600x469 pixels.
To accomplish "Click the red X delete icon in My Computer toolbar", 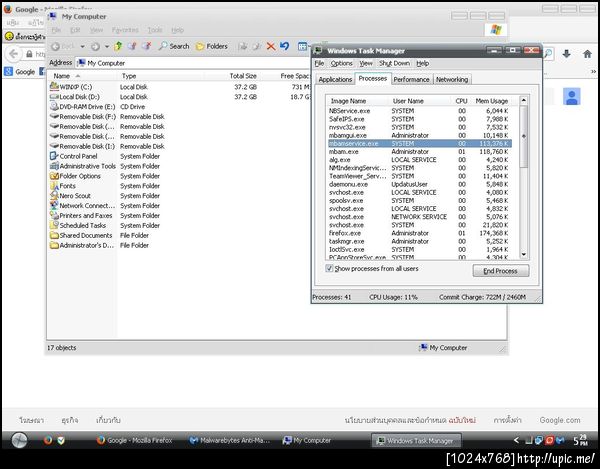I will pyautogui.click(x=271, y=46).
